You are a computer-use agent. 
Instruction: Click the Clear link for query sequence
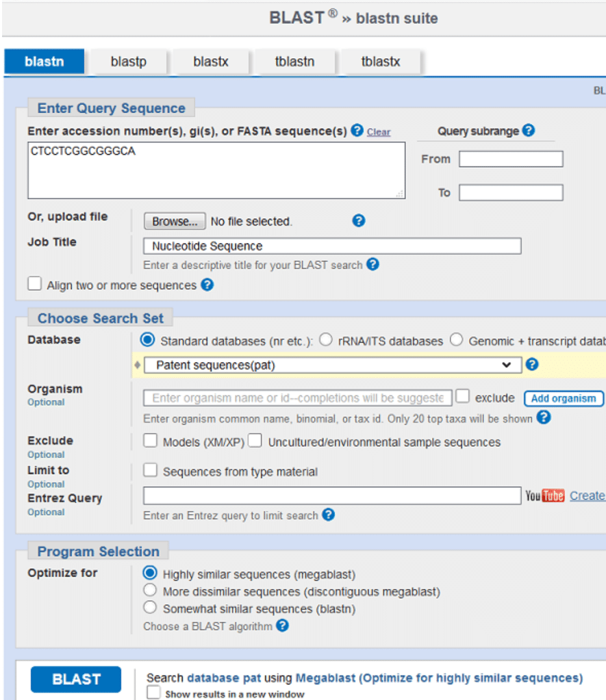click(379, 132)
